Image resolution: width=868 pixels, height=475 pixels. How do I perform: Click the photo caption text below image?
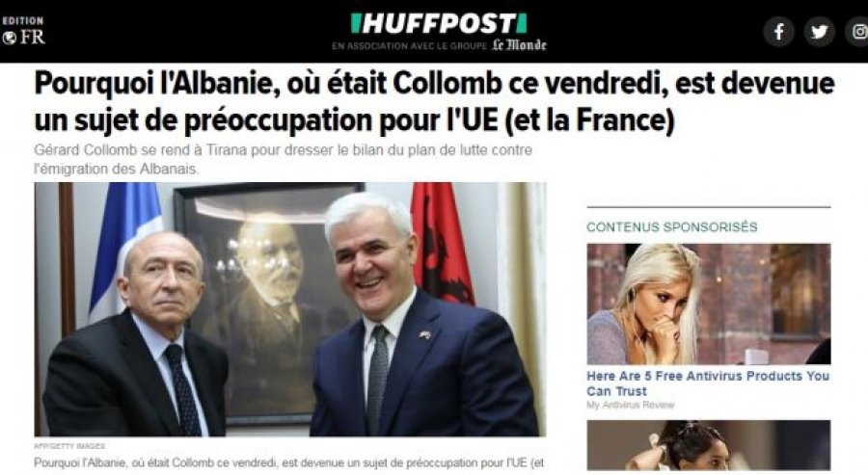tap(289, 462)
